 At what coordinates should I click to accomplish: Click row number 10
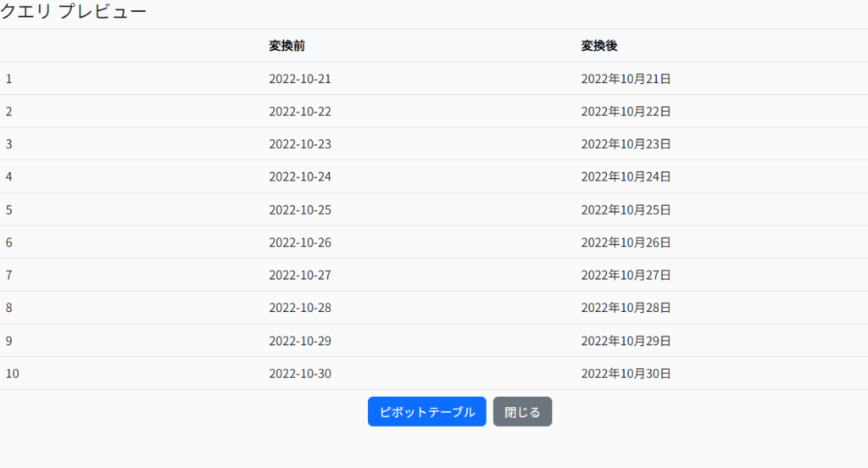click(12, 373)
